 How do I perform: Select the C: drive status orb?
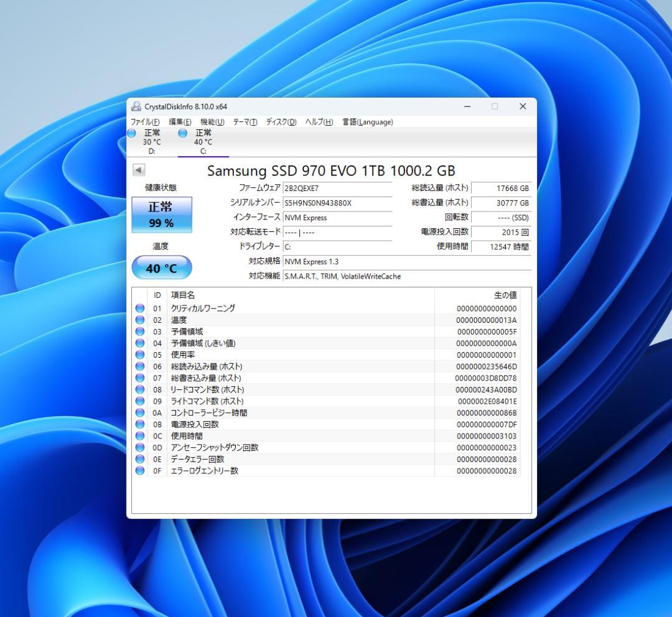point(182,133)
